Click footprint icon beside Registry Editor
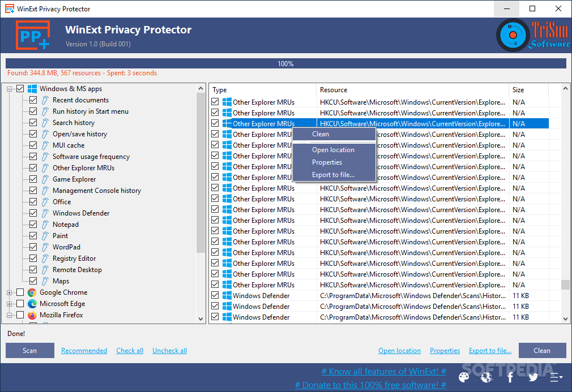572x392 pixels. [x=45, y=259]
